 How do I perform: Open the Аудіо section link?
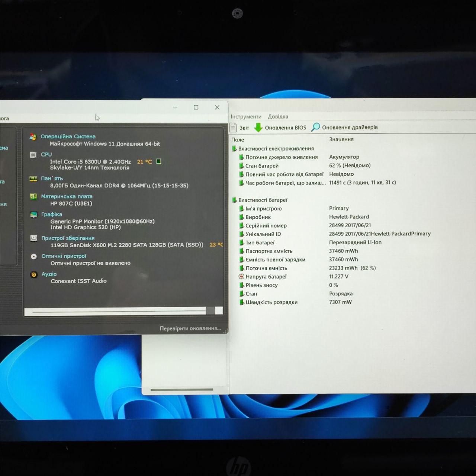[x=49, y=274]
